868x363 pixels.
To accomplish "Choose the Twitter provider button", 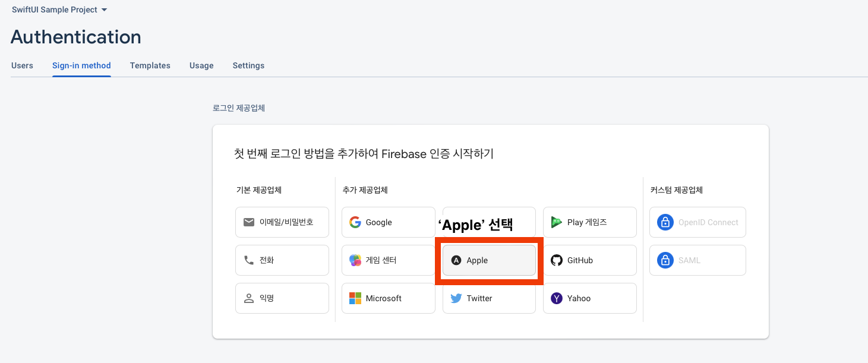I will pos(489,298).
